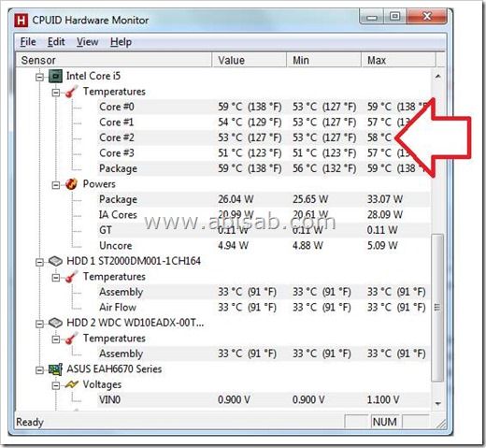The width and height of the screenshot is (486, 448).
Task: Collapse the HDD 2 WDC node
Action: tap(39, 324)
